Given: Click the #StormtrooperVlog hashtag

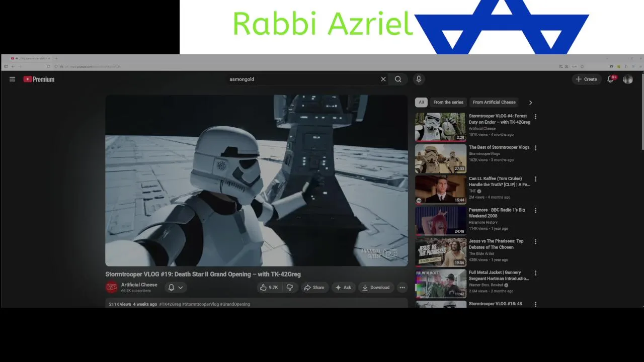Looking at the screenshot, I should [x=200, y=304].
